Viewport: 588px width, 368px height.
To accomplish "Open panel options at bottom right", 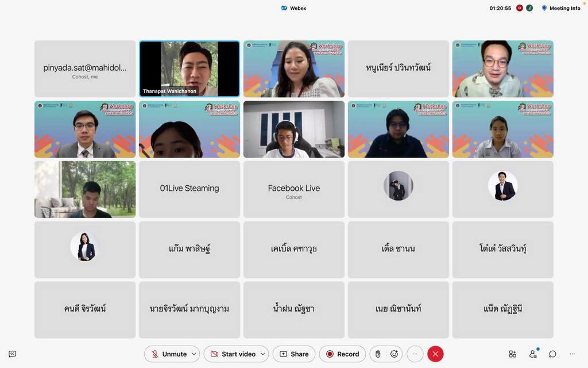I will (x=572, y=354).
